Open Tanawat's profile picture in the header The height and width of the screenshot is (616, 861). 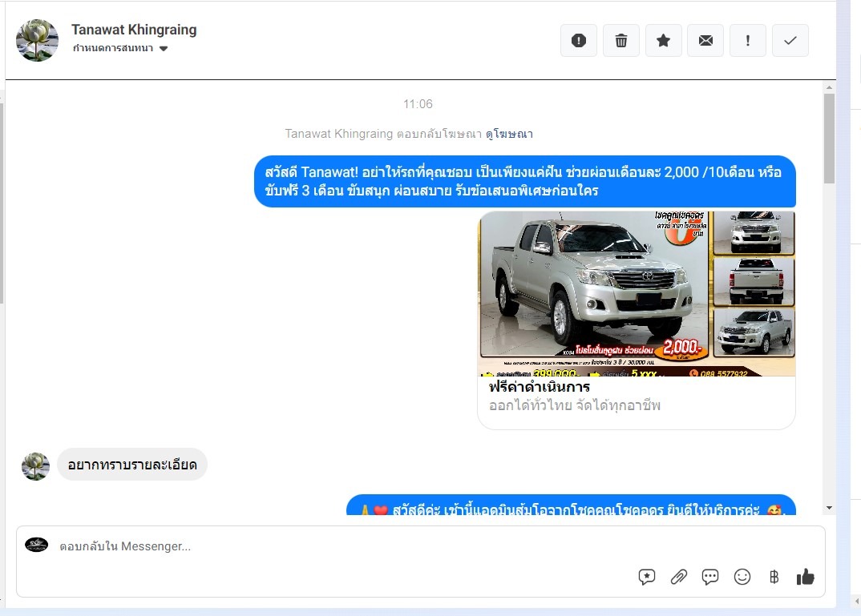[38, 40]
